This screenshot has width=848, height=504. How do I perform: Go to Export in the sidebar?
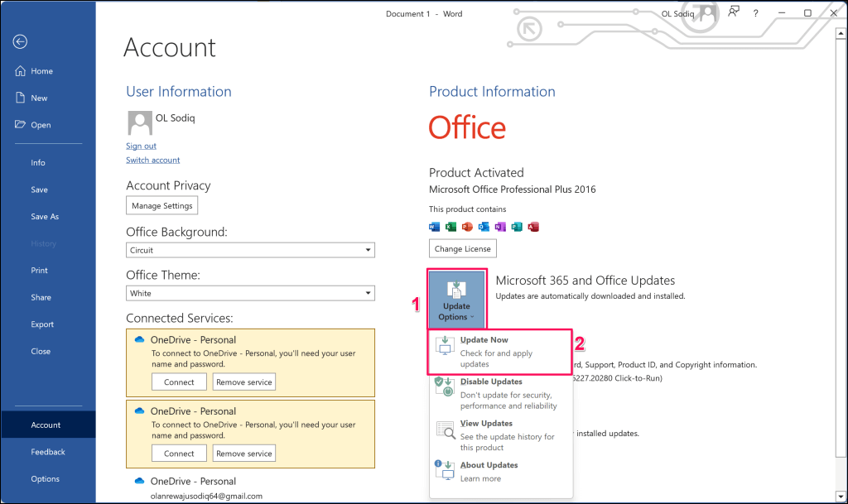pos(42,324)
